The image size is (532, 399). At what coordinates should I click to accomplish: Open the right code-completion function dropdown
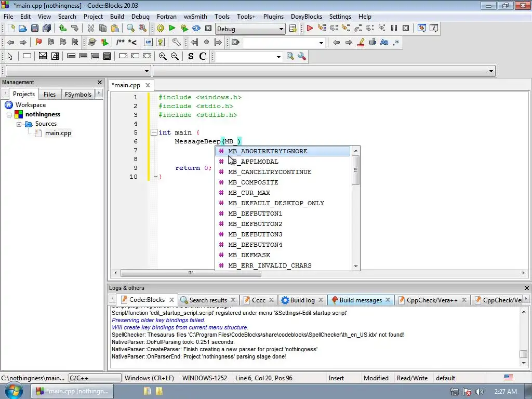pyautogui.click(x=491, y=71)
